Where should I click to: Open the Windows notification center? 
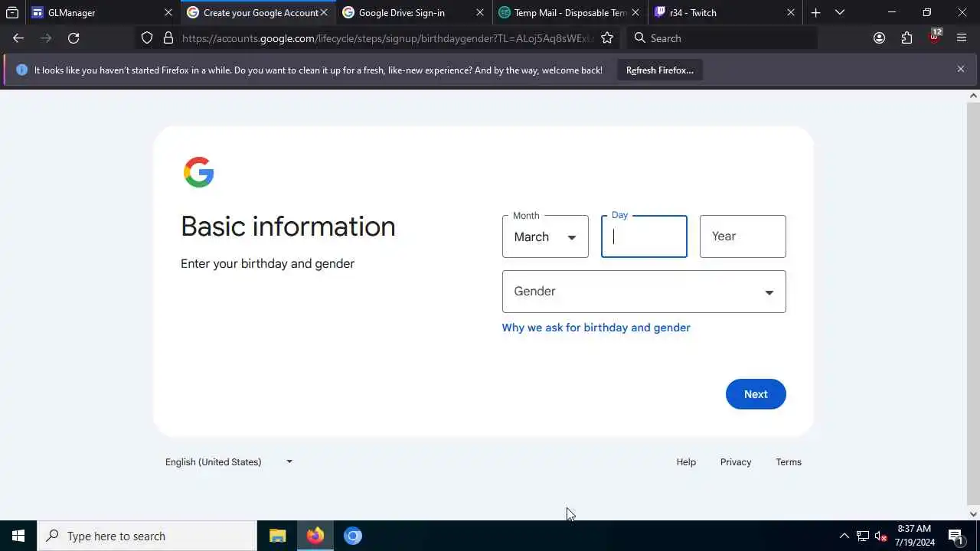(x=955, y=536)
